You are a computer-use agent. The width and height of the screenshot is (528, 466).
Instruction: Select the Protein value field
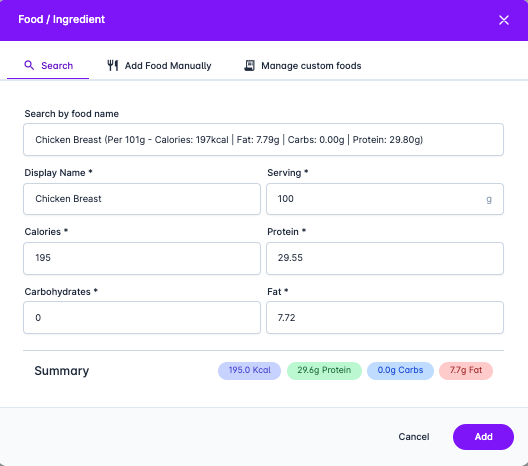385,258
